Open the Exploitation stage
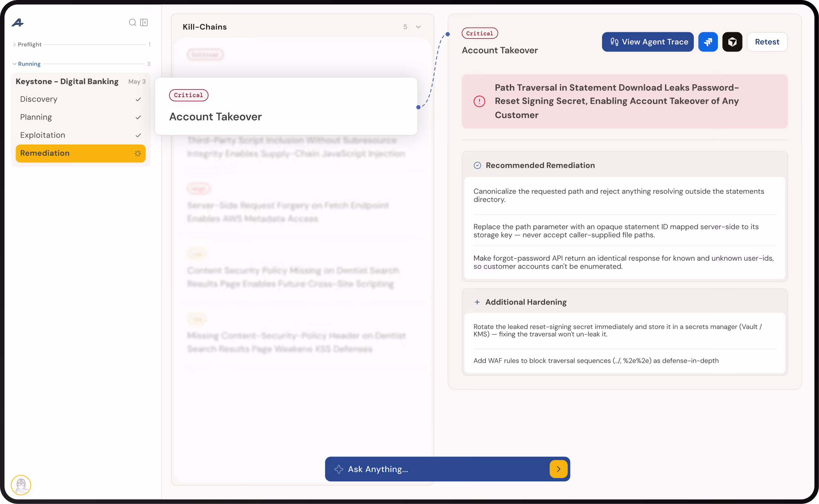The width and height of the screenshot is (819, 504). click(x=80, y=135)
